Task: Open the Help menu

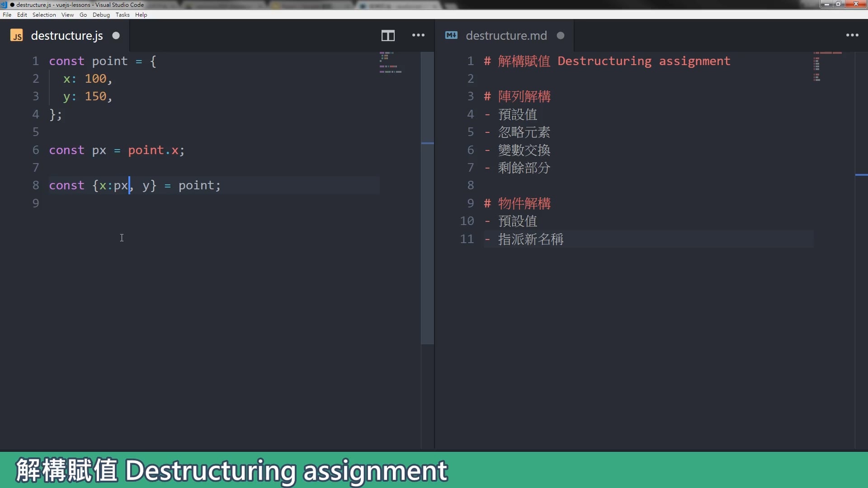Action: pos(141,15)
